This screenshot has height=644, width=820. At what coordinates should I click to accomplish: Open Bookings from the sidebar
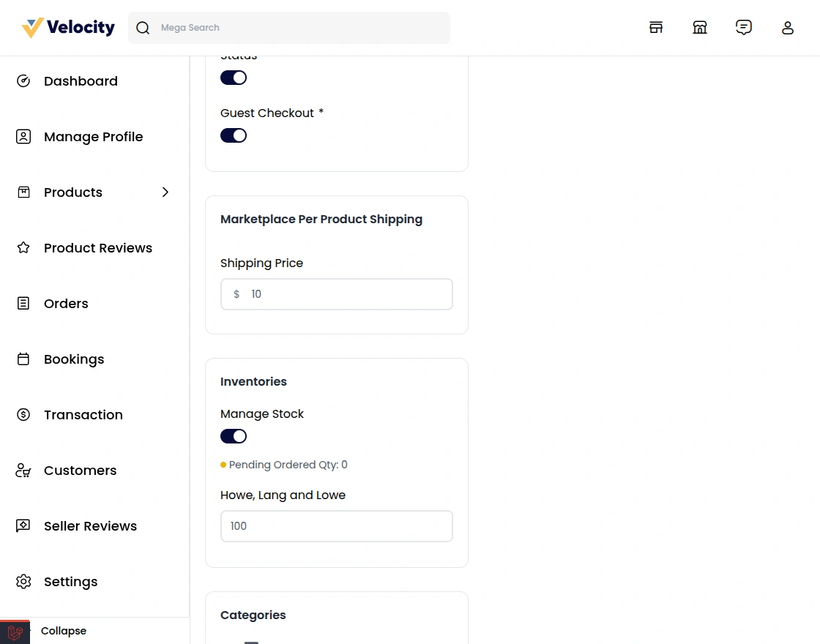pos(74,359)
